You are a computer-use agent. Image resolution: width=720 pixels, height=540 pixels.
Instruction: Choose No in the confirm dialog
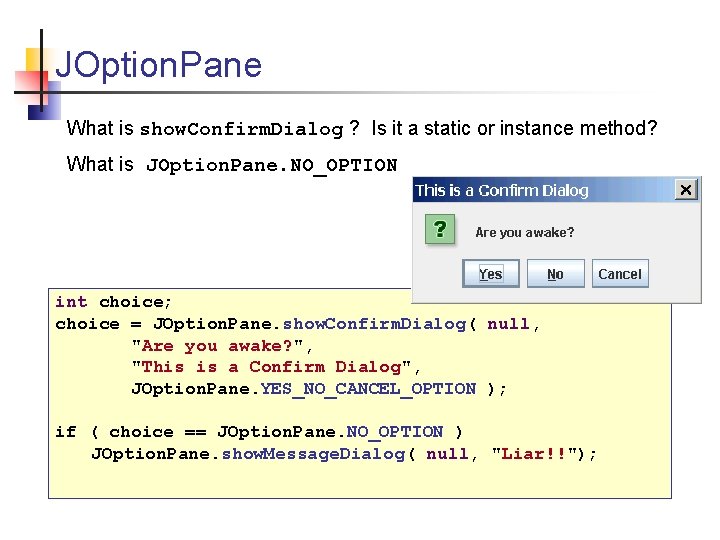(x=556, y=274)
